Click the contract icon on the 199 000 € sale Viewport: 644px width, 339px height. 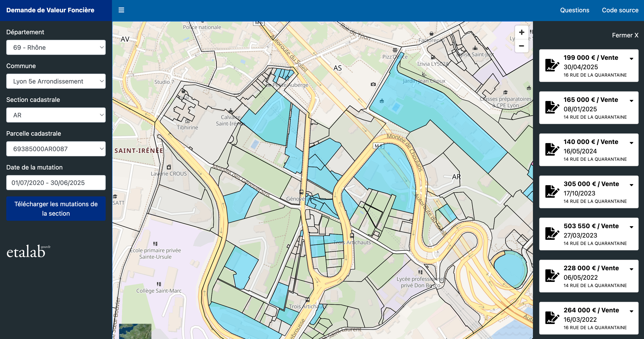pyautogui.click(x=552, y=66)
